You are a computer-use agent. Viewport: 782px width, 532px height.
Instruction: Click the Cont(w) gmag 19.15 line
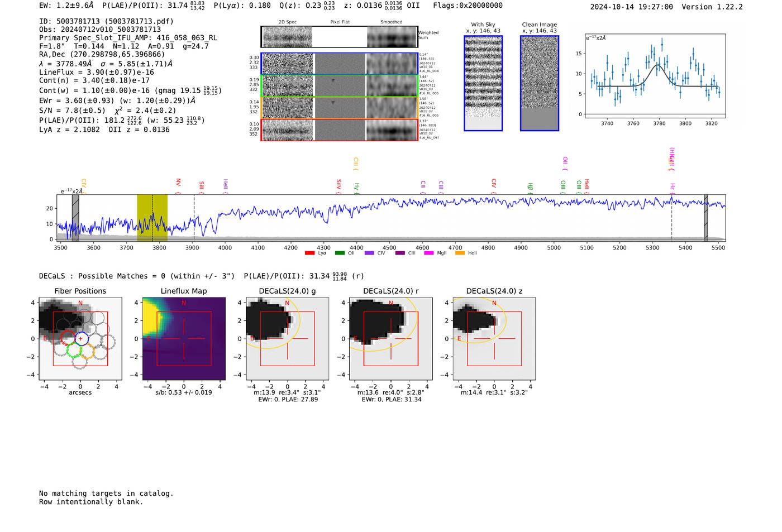tap(130, 90)
